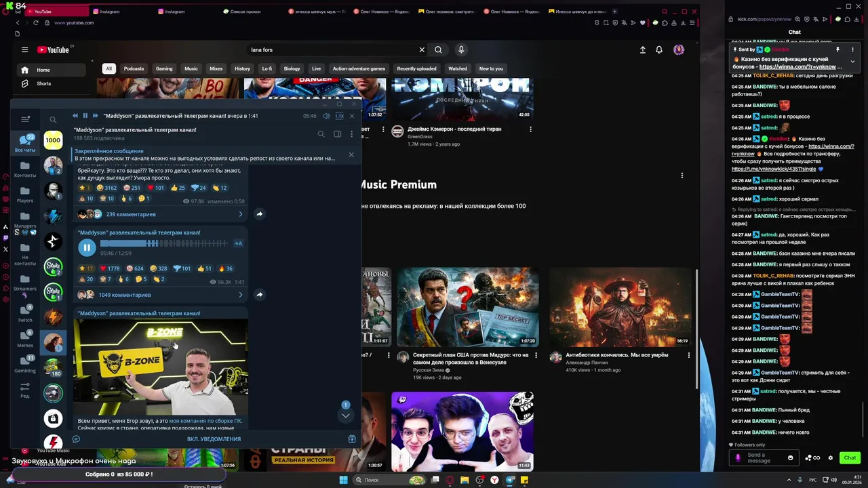This screenshot has height=488, width=868.
Task: Pause voice message round button in post
Action: [x=87, y=247]
